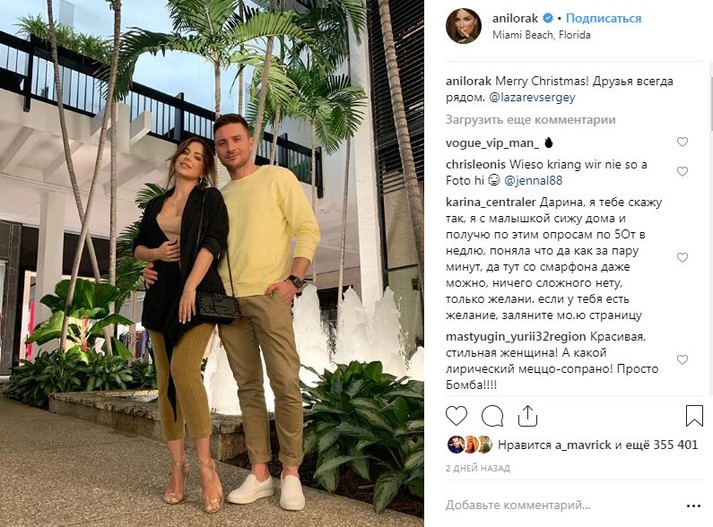Open the a_mavrick liker profile link

click(583, 445)
